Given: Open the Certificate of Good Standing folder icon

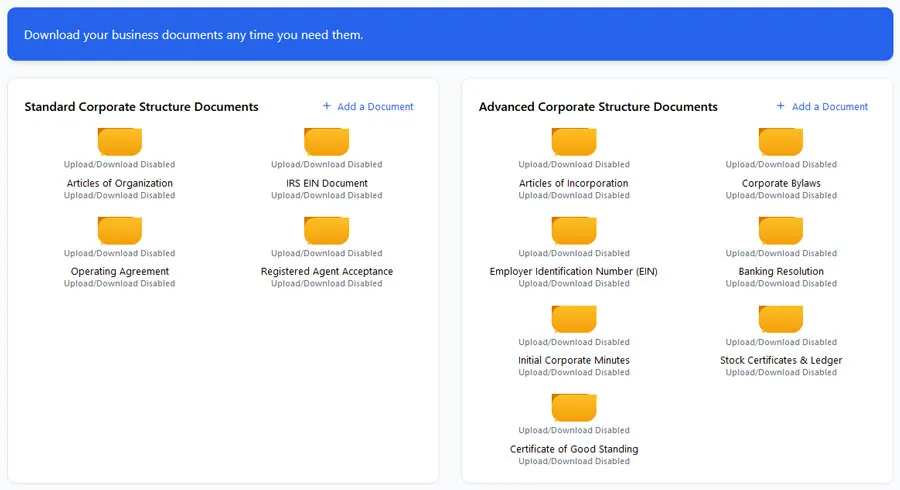Looking at the screenshot, I should [574, 408].
